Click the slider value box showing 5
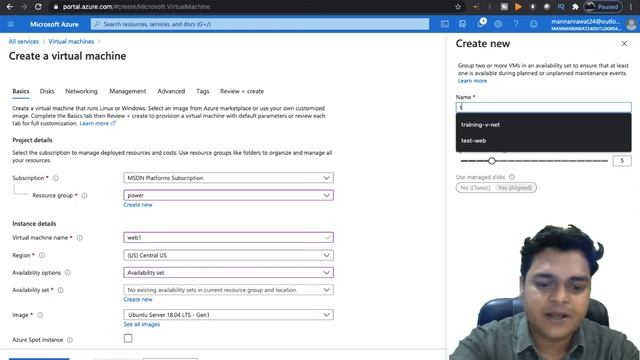 pyautogui.click(x=622, y=161)
